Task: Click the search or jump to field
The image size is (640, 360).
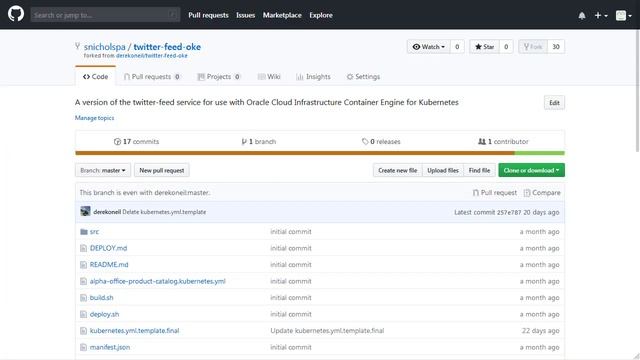Action: point(105,15)
